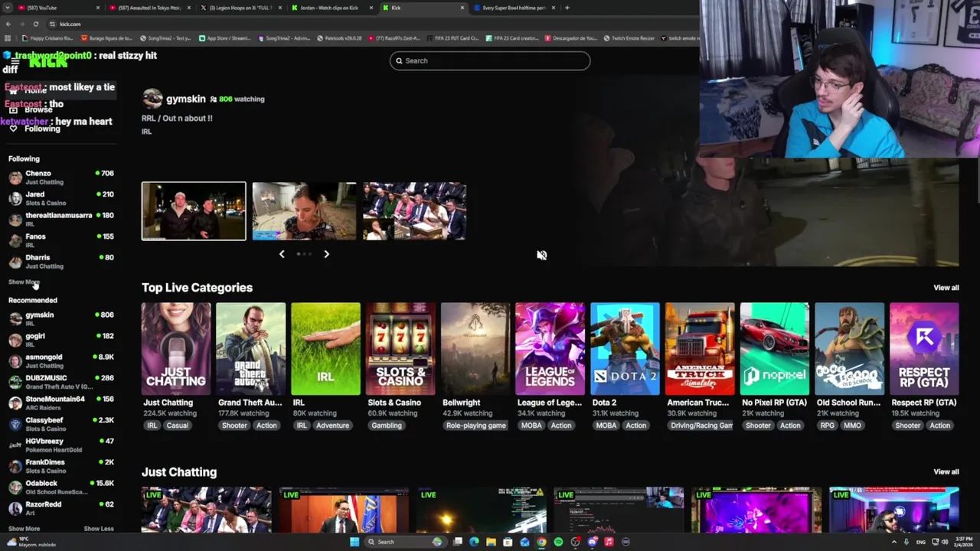Open Windows Start menu

coord(354,542)
